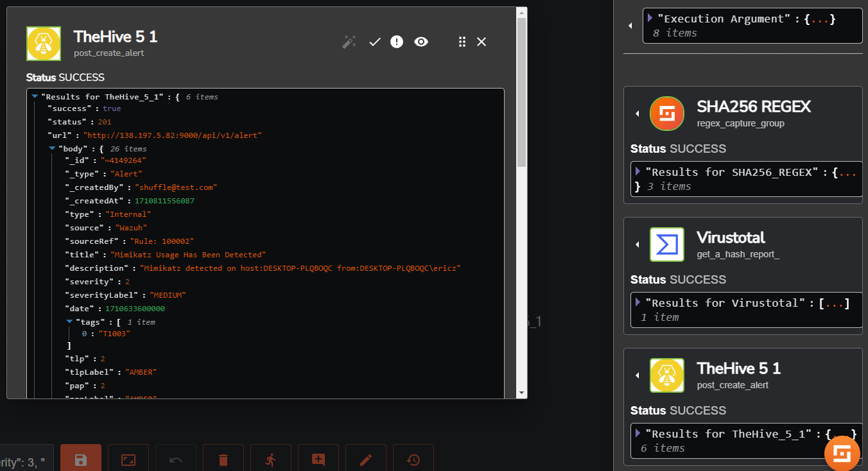Click the TheHive 5 1 title in sidebar
This screenshot has width=868, height=471.
tap(739, 368)
